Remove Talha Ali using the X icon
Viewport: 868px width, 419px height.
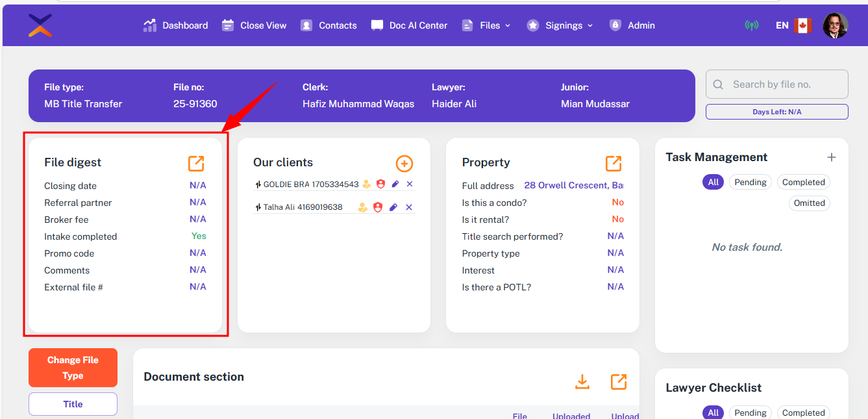click(409, 207)
